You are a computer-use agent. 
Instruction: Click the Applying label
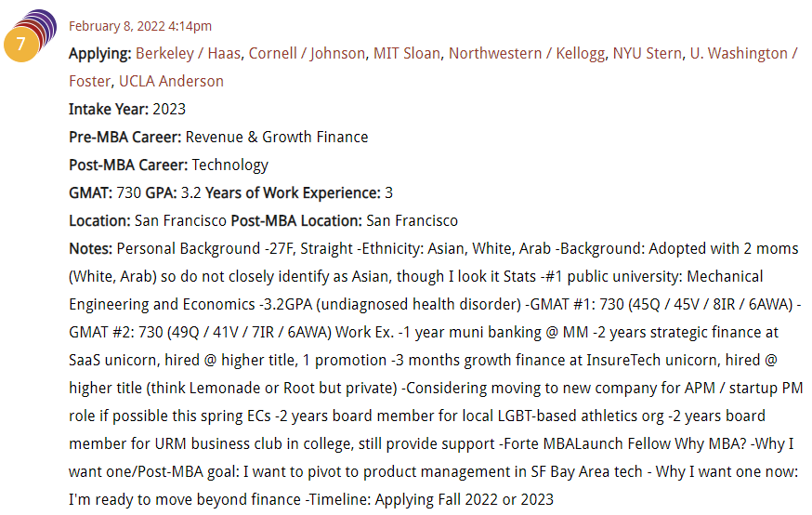(100, 53)
